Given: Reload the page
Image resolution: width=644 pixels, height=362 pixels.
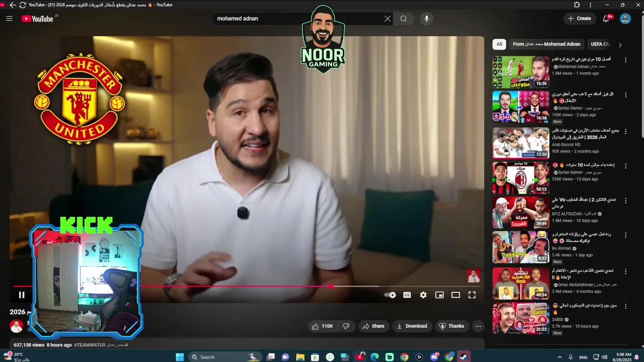Looking at the screenshot, I should coord(23,5).
